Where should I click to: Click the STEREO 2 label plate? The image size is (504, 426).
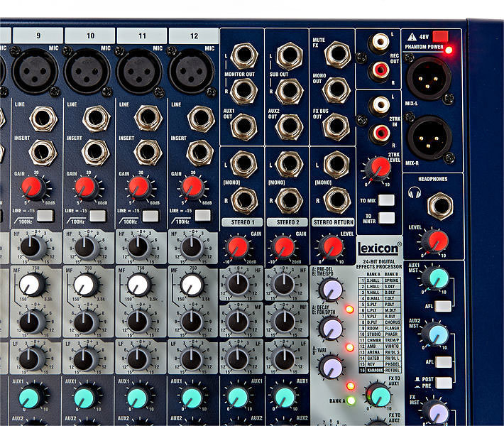(287, 222)
